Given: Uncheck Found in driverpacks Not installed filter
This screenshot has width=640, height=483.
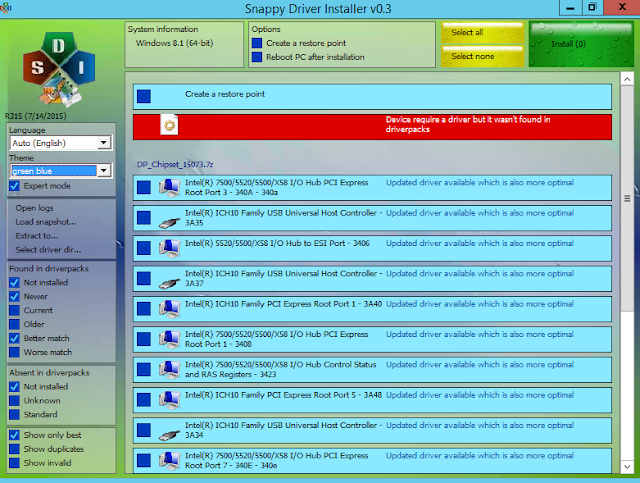Looking at the screenshot, I should (14, 283).
